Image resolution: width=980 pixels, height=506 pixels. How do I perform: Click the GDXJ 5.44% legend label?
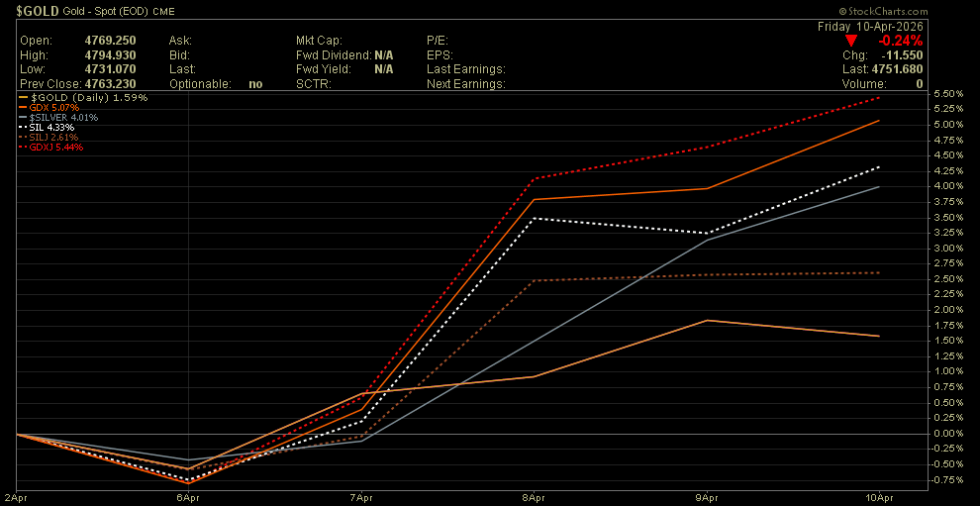pyautogui.click(x=57, y=147)
